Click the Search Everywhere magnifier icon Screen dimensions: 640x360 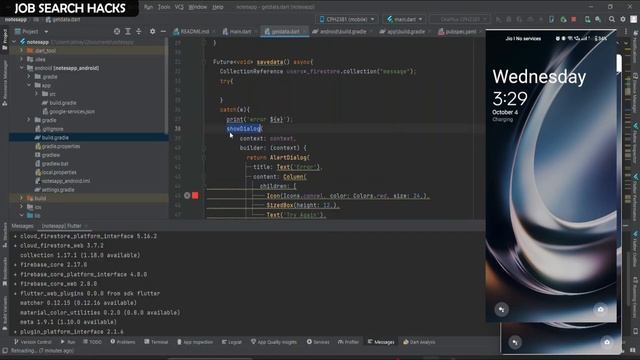[612, 19]
